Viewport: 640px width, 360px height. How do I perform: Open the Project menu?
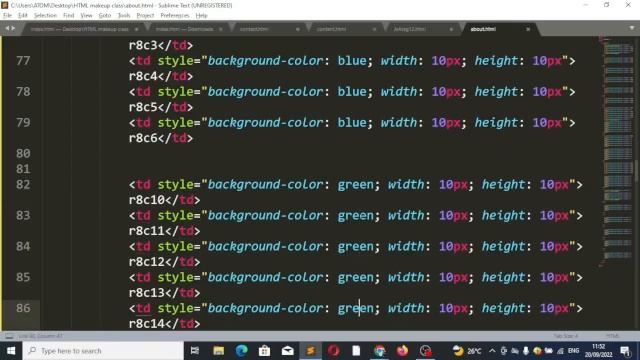(x=145, y=16)
